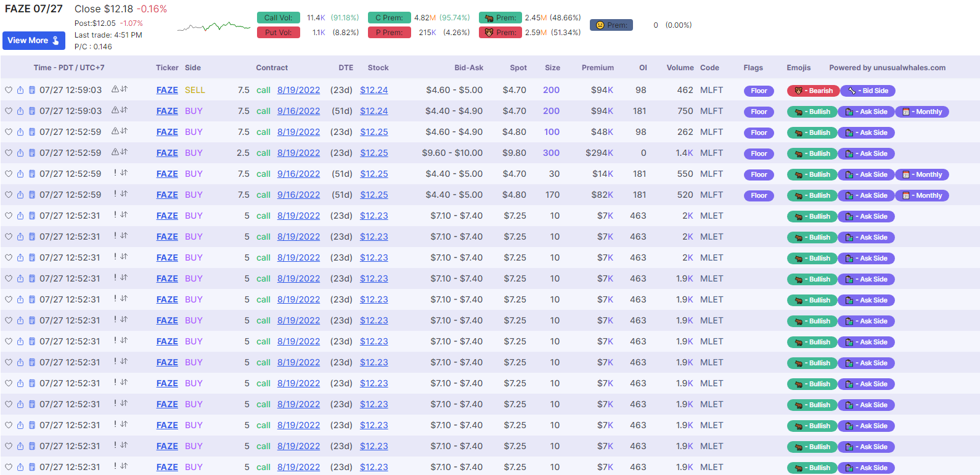Click the Bearish badge on SELL row

tap(813, 91)
